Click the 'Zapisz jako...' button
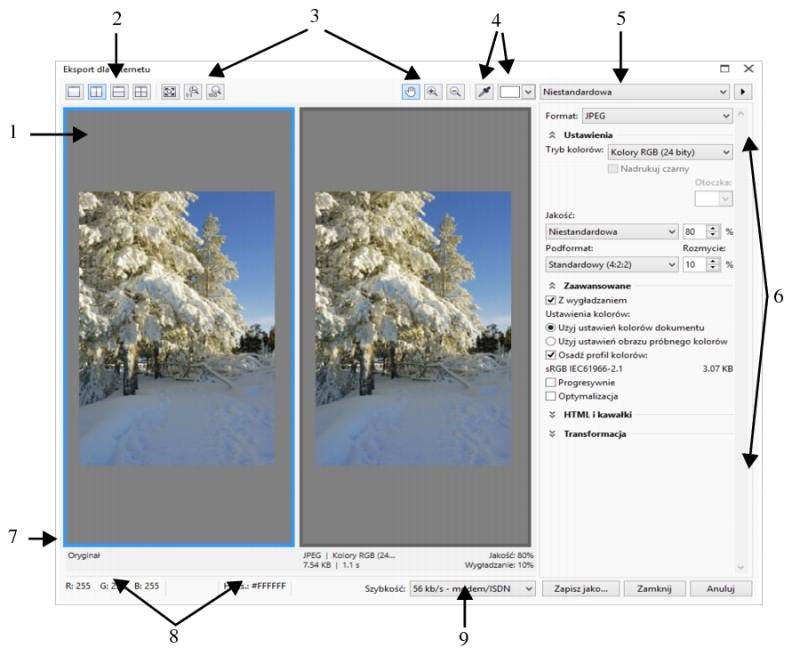The image size is (800, 664). point(580,589)
